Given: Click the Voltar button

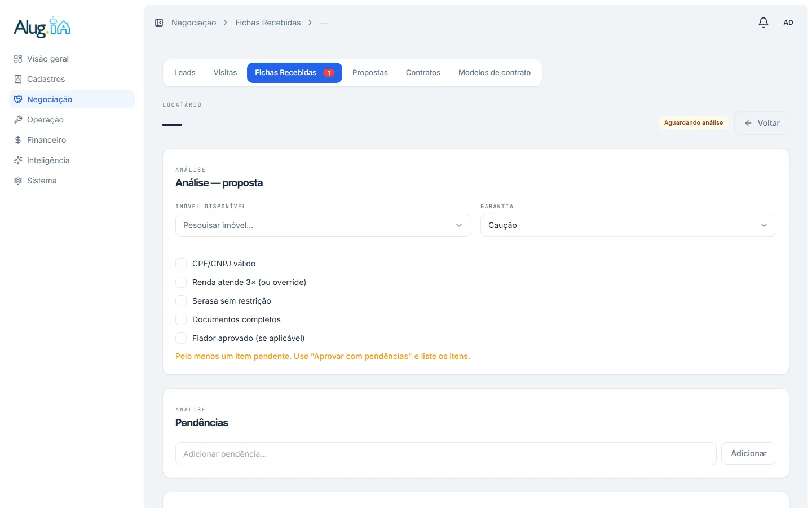Looking at the screenshot, I should [x=762, y=123].
